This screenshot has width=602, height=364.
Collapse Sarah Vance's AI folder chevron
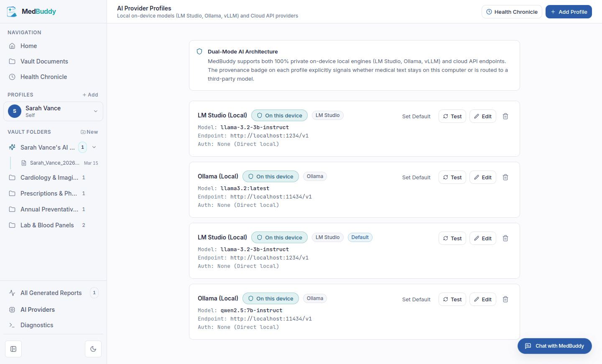94,147
